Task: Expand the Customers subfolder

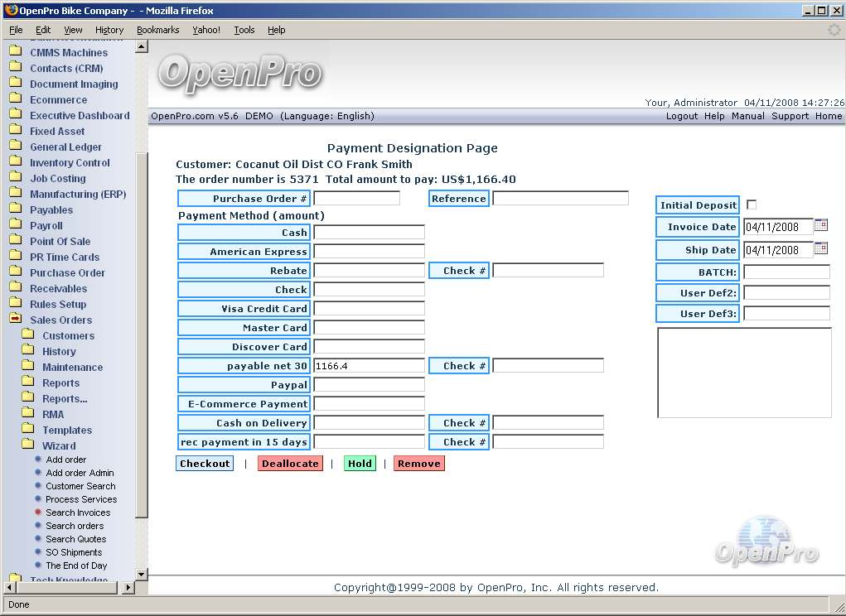Action: [x=68, y=336]
